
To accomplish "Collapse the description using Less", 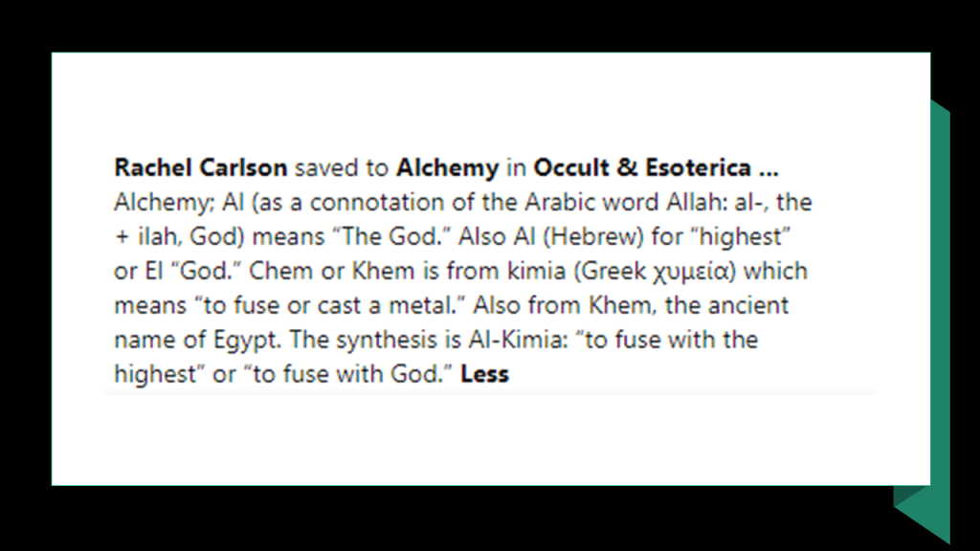I will [x=484, y=374].
